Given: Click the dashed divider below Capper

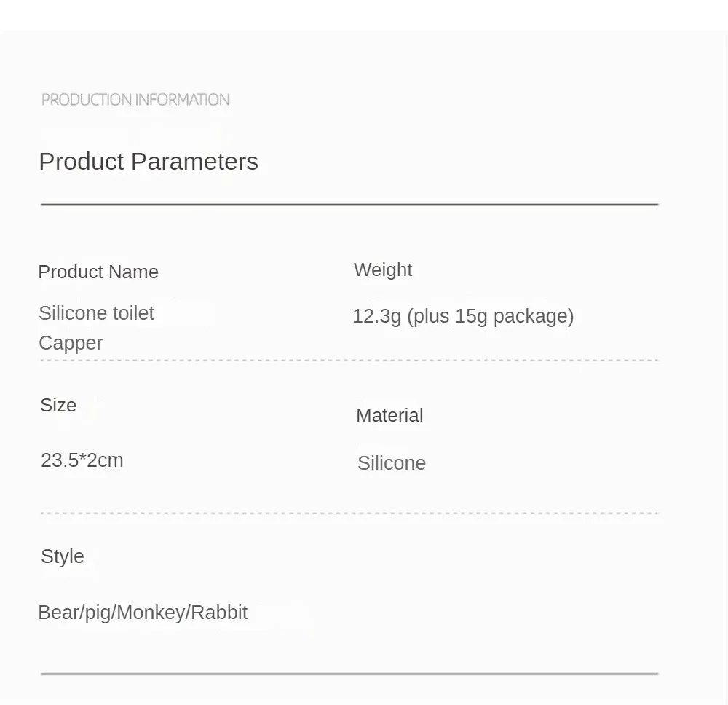Looking at the screenshot, I should pos(349,360).
